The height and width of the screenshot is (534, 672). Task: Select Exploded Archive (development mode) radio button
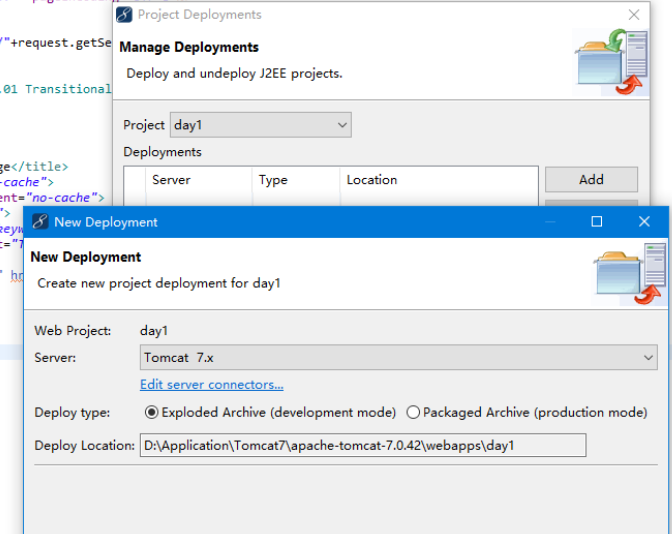click(151, 412)
